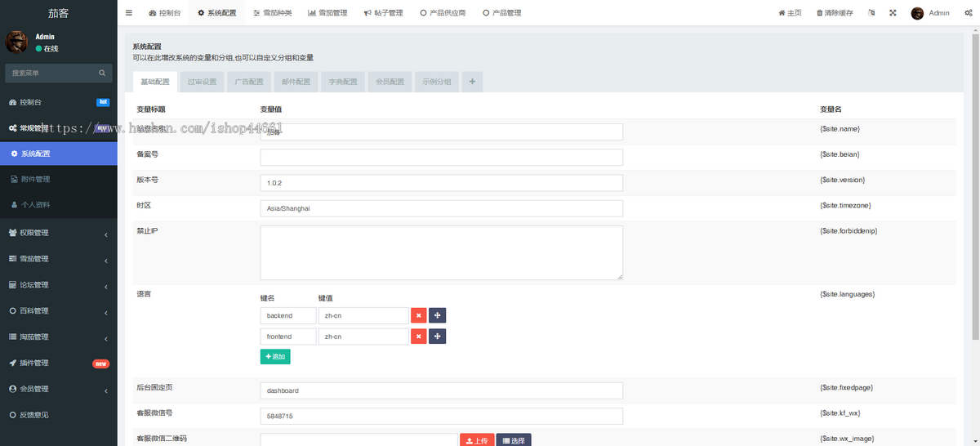The width and height of the screenshot is (980, 446).
Task: Expand 雪茄管理 sidebar group
Action: pyautogui.click(x=59, y=259)
